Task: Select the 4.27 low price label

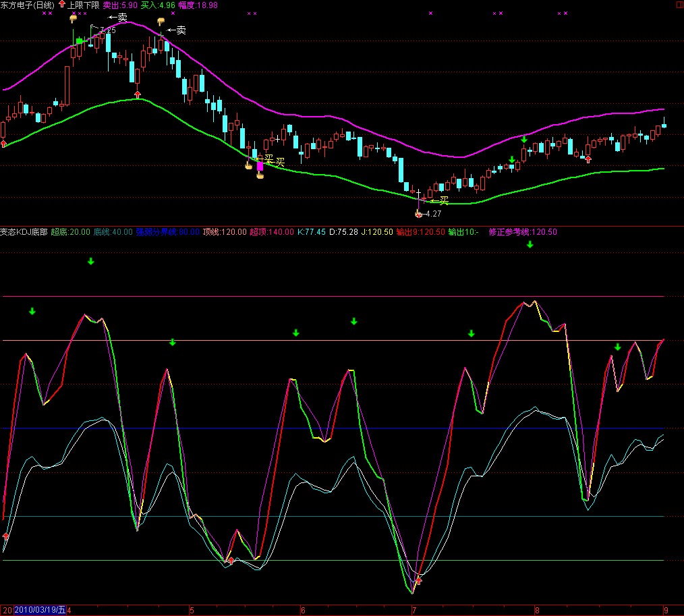Action: [433, 214]
